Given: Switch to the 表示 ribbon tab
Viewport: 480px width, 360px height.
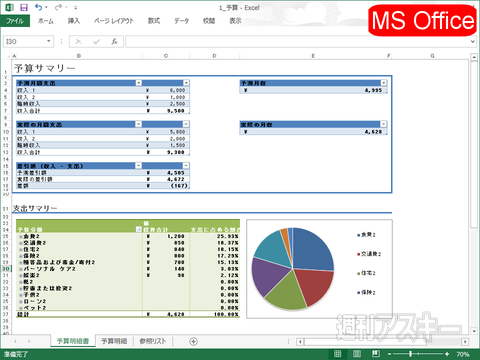Looking at the screenshot, I should [x=235, y=21].
